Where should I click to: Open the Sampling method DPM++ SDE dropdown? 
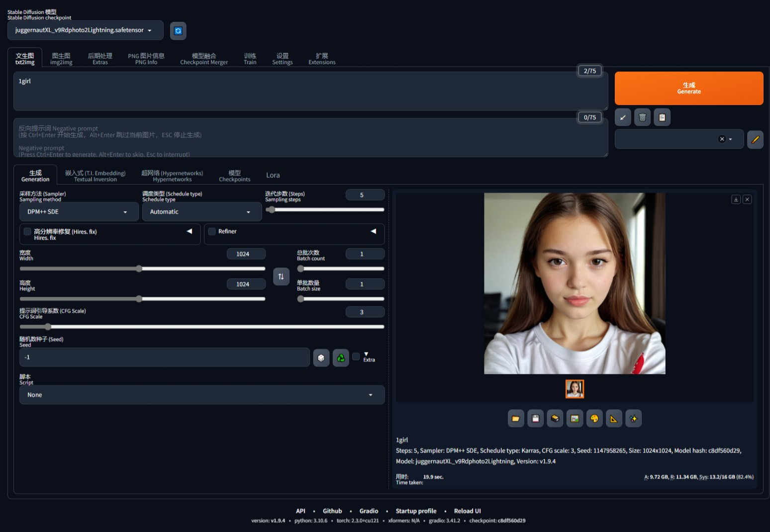click(x=79, y=212)
